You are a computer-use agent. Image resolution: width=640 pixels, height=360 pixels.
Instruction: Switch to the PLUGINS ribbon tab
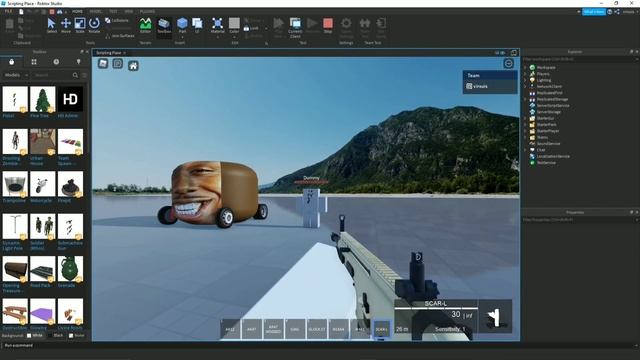147,11
